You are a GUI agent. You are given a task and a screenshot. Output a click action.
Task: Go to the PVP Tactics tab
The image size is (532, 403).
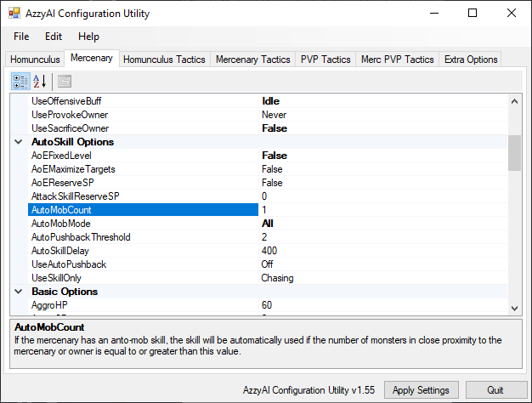pyautogui.click(x=325, y=60)
